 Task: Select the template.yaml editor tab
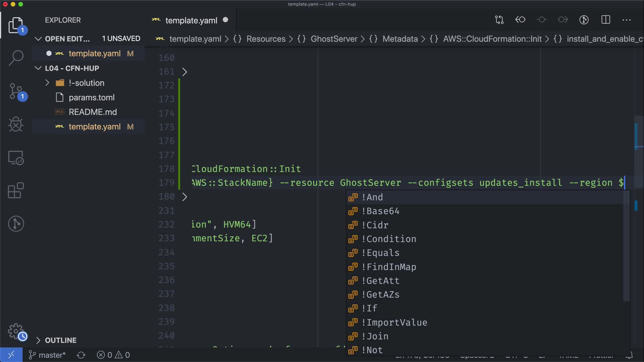point(191,20)
